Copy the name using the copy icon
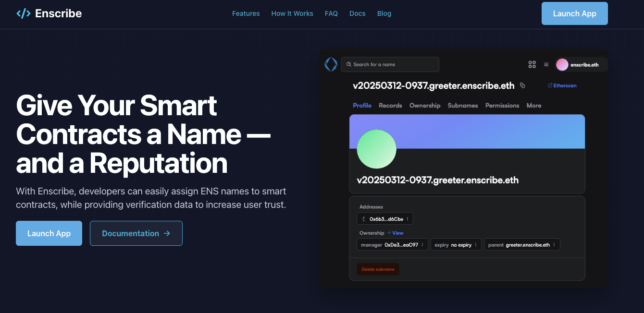Viewport: 644px width, 313px height. [x=522, y=86]
